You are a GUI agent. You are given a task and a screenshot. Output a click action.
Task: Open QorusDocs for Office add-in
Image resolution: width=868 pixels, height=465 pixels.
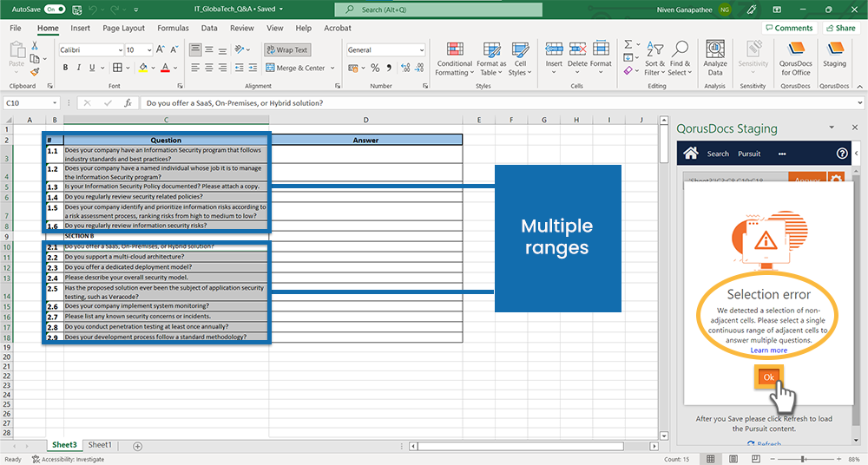point(795,59)
